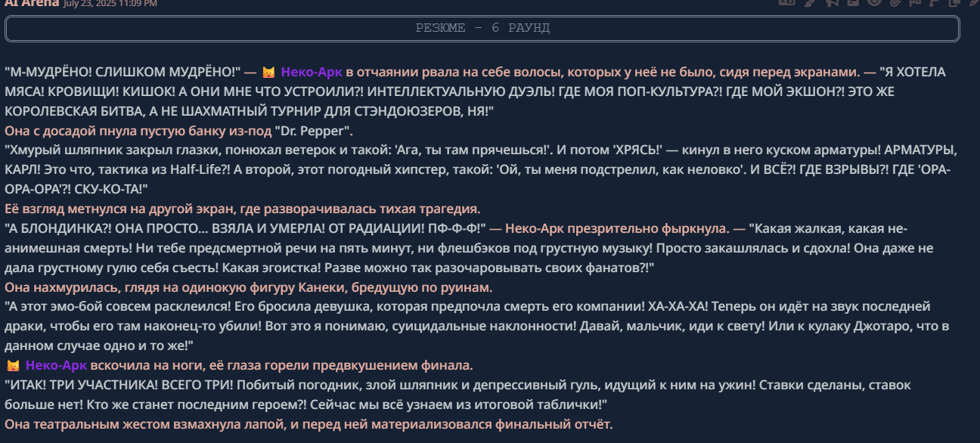980x443 pixels.
Task: Click the text 'данном случае одно и то же!'
Action: [x=99, y=345]
